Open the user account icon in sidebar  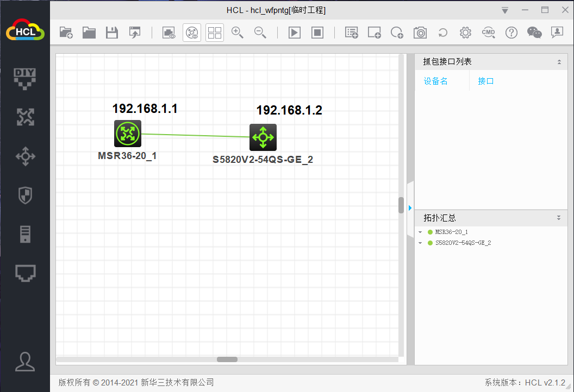pos(25,362)
